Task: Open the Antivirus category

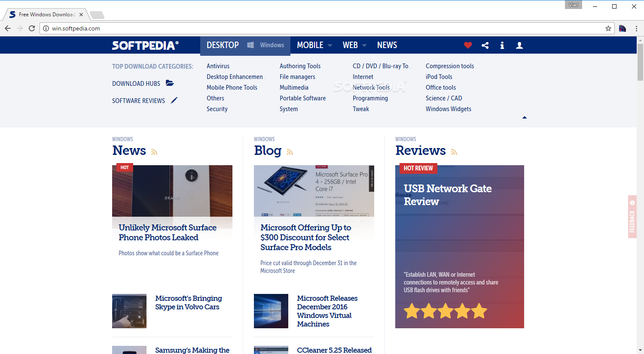Action: (x=218, y=66)
